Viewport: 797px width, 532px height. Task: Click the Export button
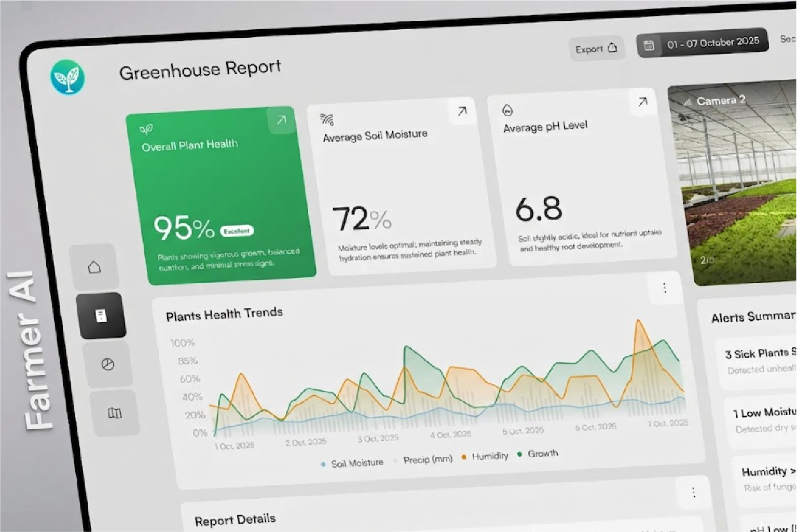tap(597, 49)
